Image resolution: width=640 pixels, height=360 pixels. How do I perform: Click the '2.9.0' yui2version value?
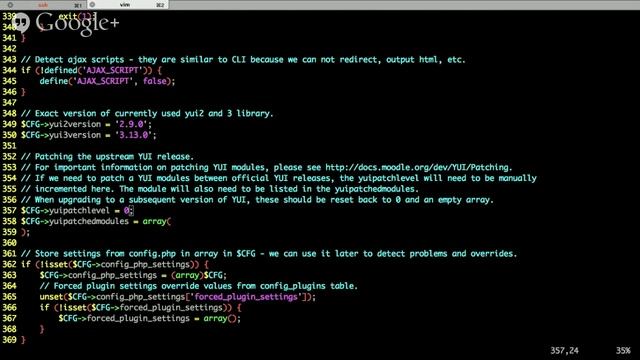131,124
